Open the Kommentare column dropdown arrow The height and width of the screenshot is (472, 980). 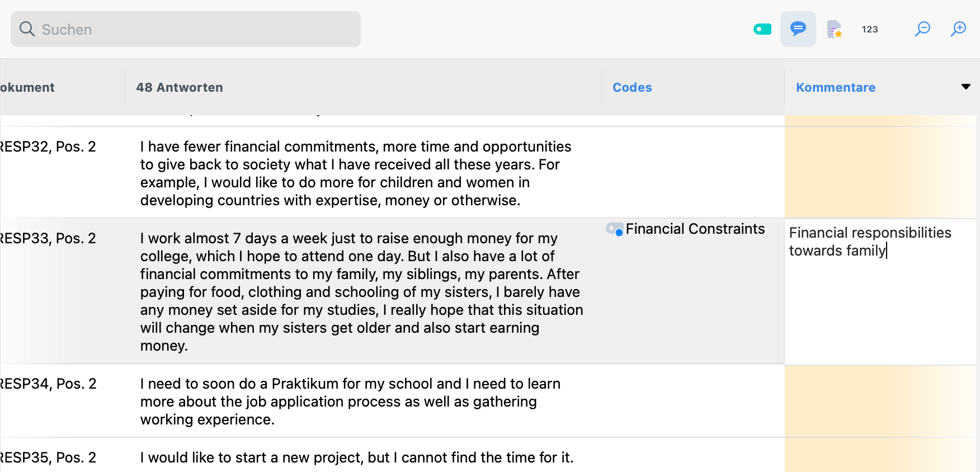pos(965,87)
